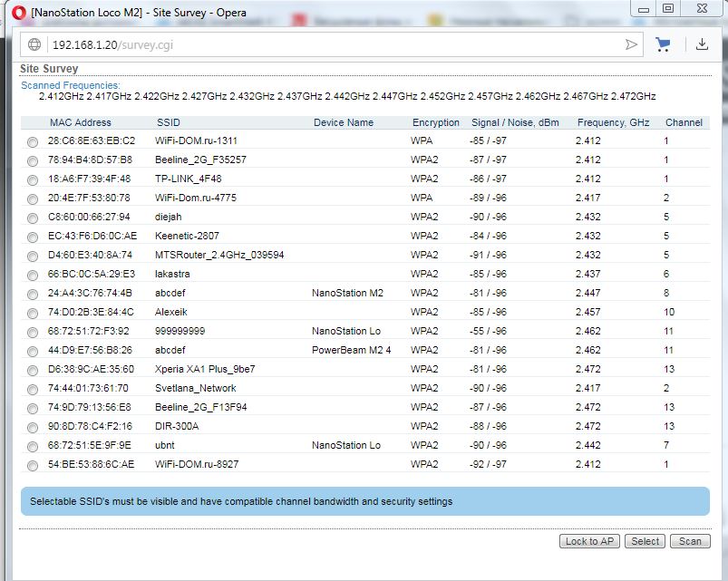
Task: Click the send arrow icon in address bar
Action: 631,44
